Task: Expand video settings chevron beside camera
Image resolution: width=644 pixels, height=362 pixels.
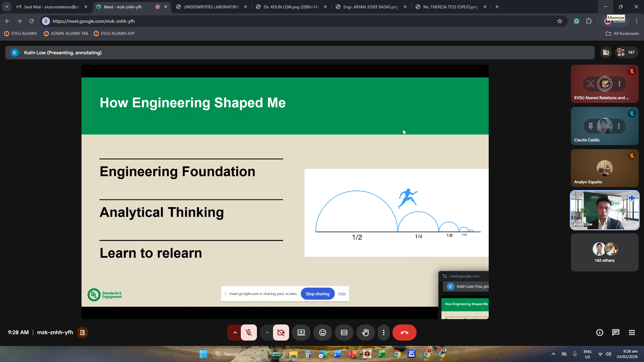Action: click(x=267, y=333)
